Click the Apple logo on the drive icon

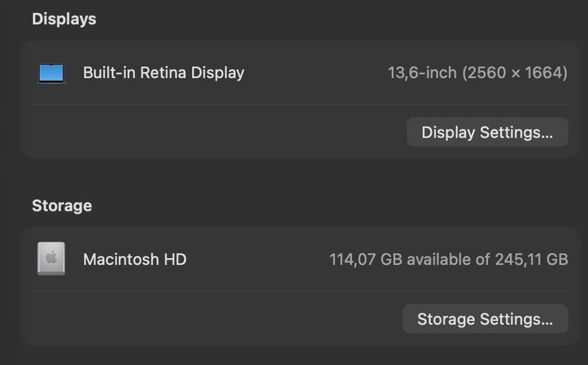point(51,258)
